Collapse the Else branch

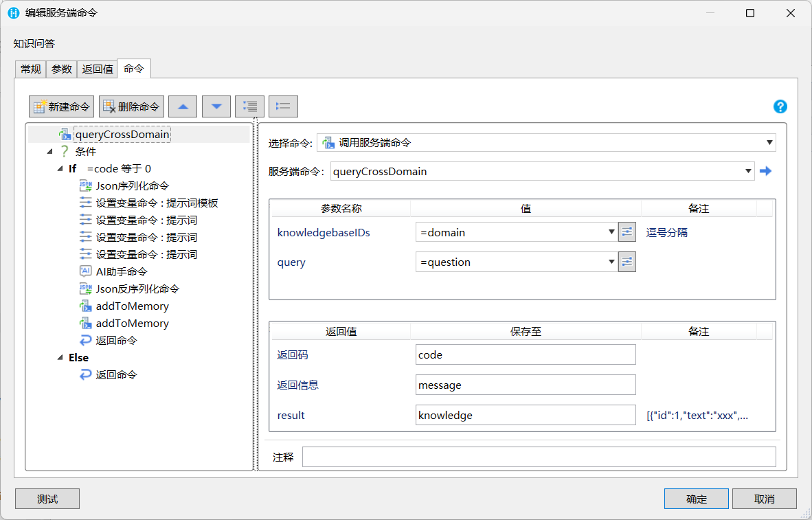point(60,357)
